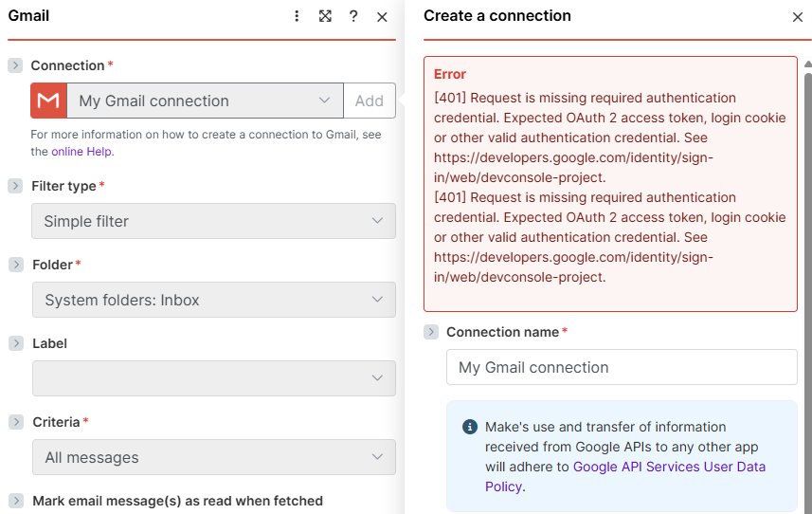The height and width of the screenshot is (514, 812).
Task: Open the My Gmail connection dropdown
Action: (204, 101)
